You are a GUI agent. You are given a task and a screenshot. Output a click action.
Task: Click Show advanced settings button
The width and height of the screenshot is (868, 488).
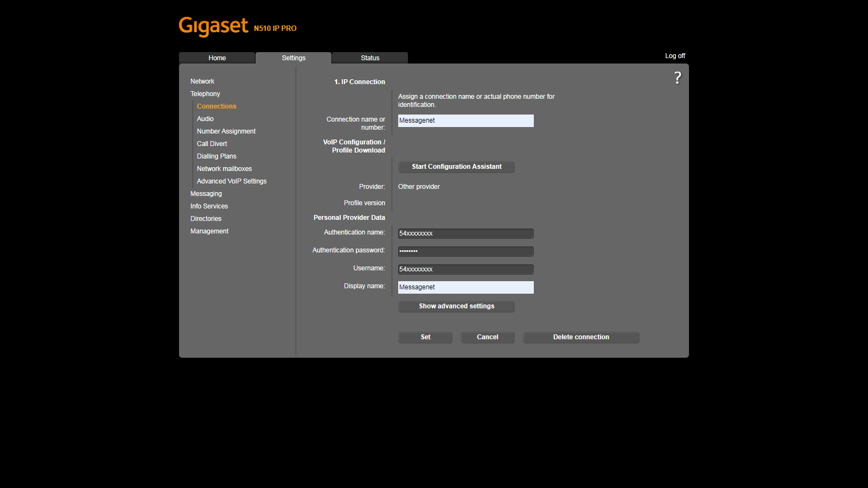pyautogui.click(x=456, y=306)
